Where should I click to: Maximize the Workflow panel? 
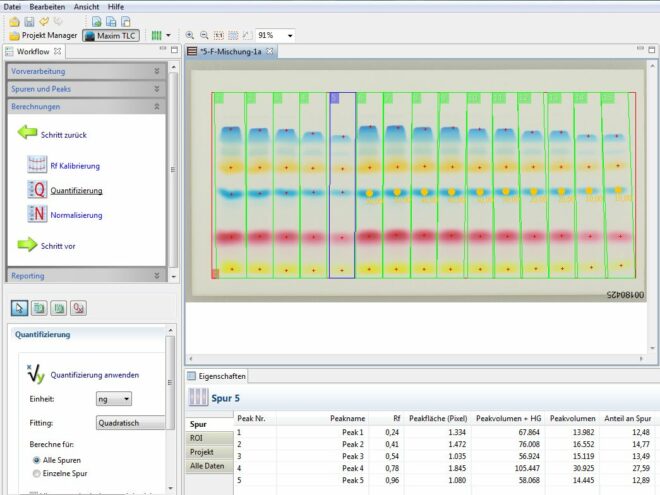click(x=174, y=50)
